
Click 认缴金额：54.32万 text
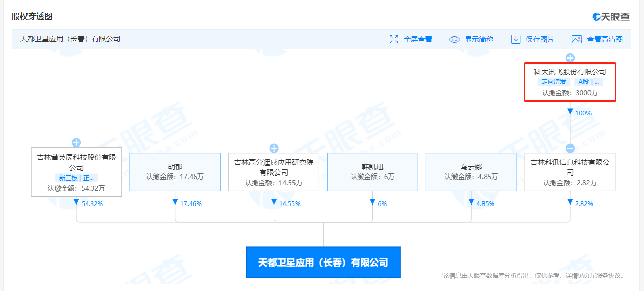tap(76, 188)
